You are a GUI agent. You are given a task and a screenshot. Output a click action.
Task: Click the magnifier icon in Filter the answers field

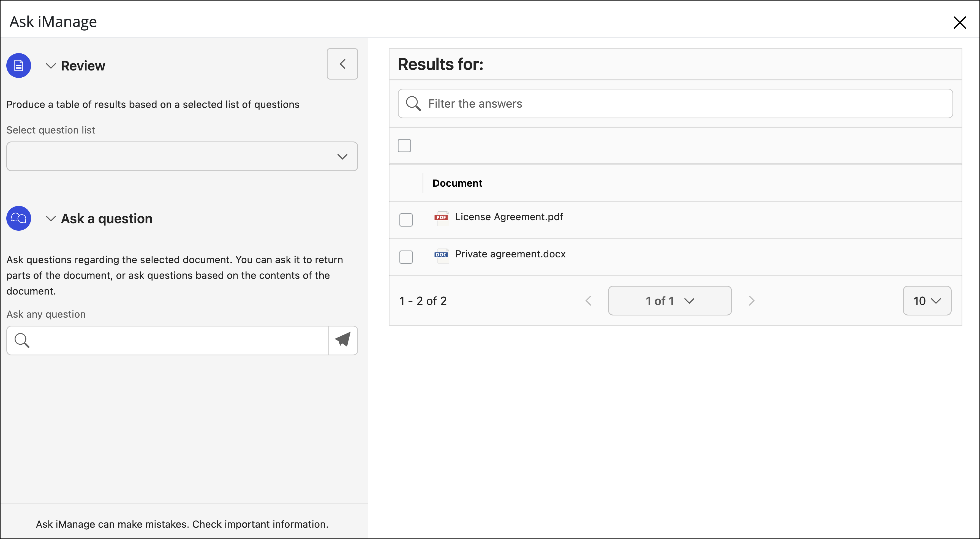413,104
